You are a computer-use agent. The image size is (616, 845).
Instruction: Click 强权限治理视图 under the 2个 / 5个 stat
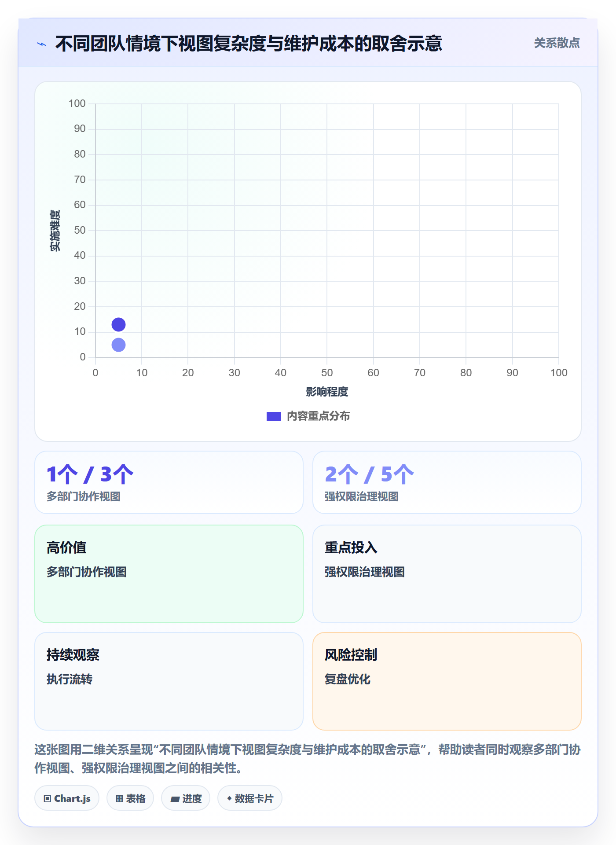[x=362, y=496]
